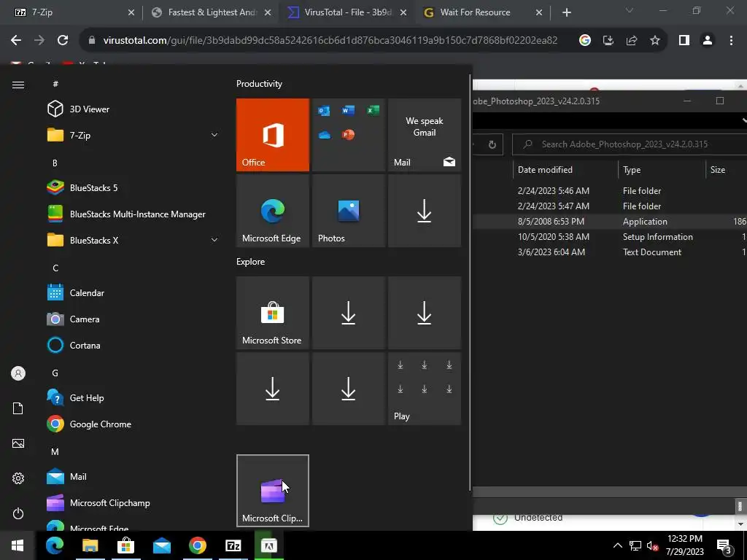Open Chrome three-dot menu
Viewport: 747px width, 560px height.
pos(731,41)
